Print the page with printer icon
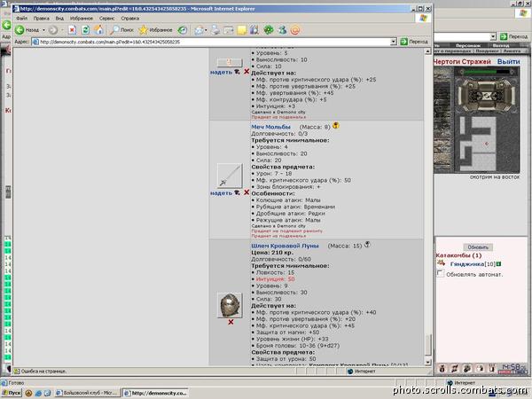 [215, 30]
